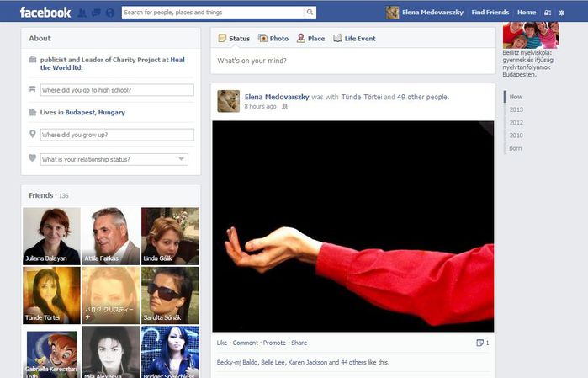588x378 pixels.
Task: Open the settings gear menu
Action: coord(561,13)
